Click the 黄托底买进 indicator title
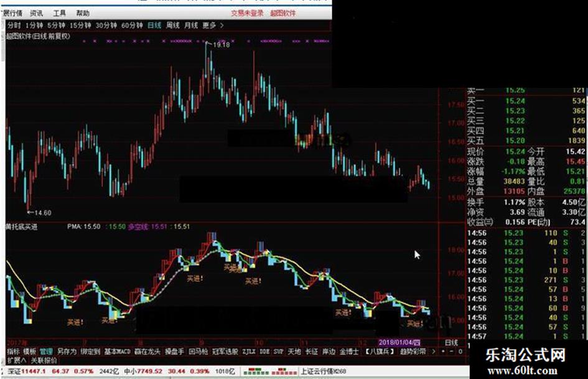Image resolution: width=588 pixels, height=379 pixels. coord(21,227)
